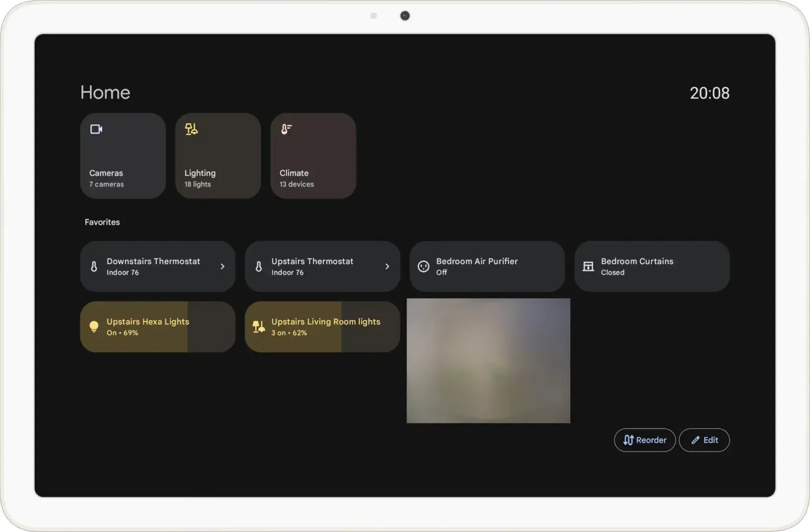Click the Upstairs Hexa Lights bulb icon
810x532 pixels.
(x=94, y=327)
